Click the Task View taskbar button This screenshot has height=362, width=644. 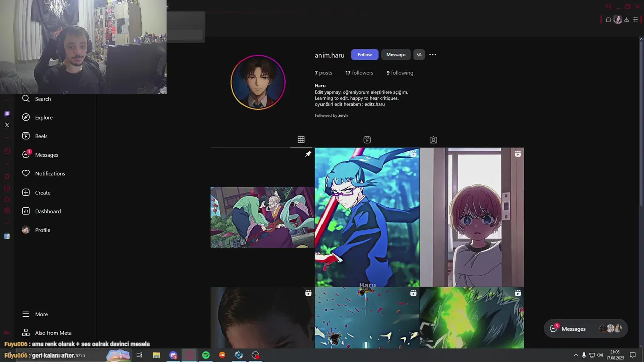coord(139,355)
